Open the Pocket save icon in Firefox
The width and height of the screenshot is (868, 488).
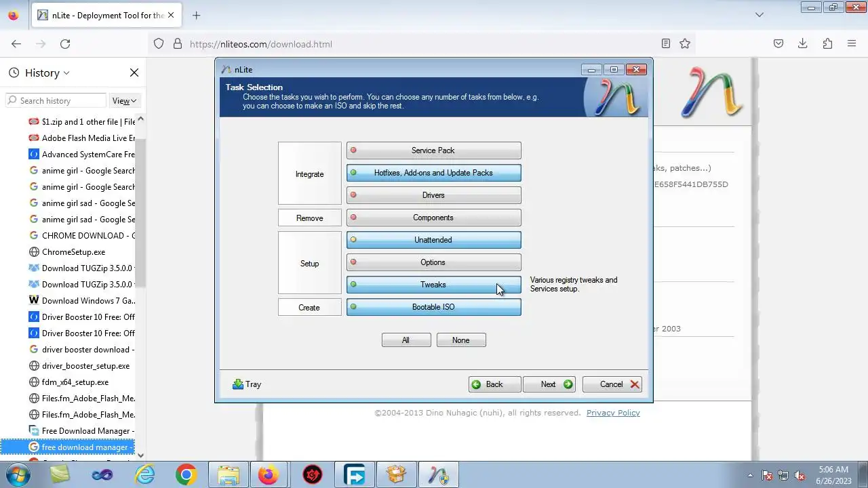(778, 43)
